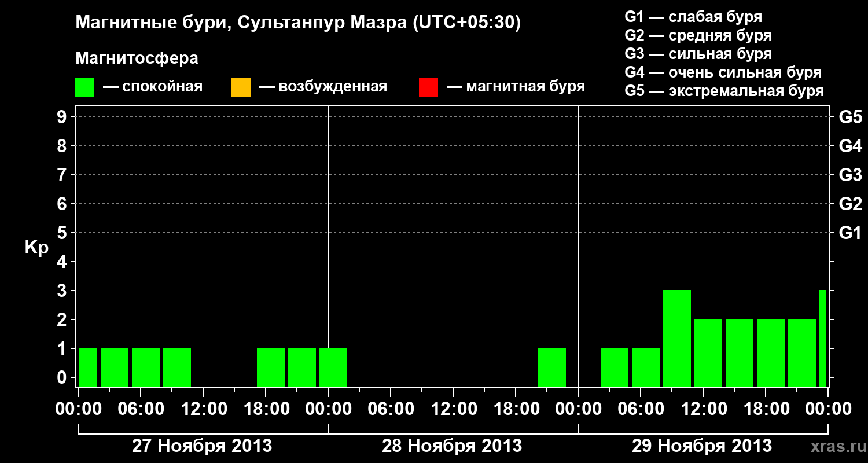Select the narrow Kp 3 bar ending 29 Ноября
The width and height of the screenshot is (868, 463).
click(823, 338)
